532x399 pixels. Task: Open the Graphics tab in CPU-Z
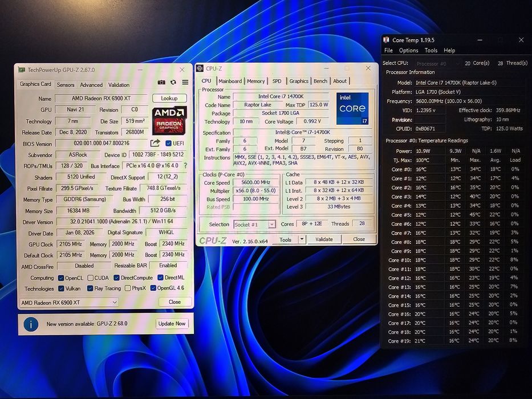pos(299,81)
